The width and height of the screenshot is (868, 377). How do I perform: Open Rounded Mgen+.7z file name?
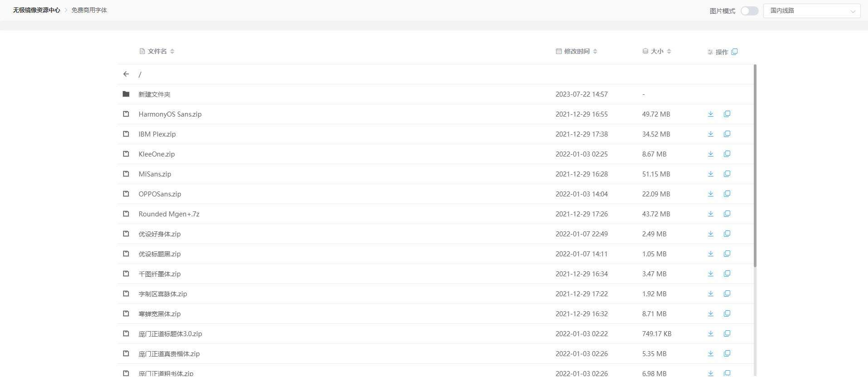pos(169,214)
